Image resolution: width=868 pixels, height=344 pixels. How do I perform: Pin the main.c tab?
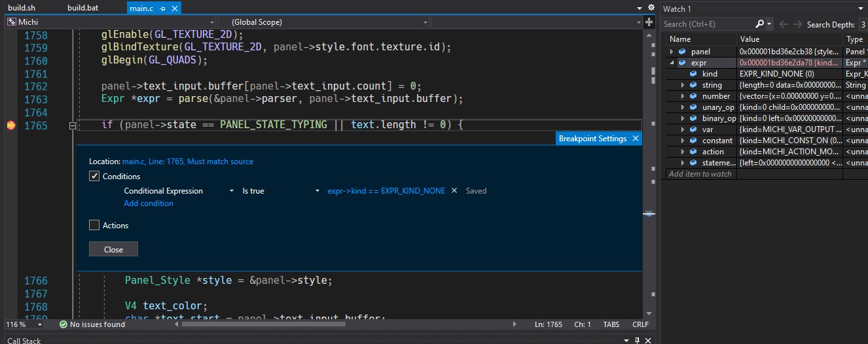click(x=162, y=9)
